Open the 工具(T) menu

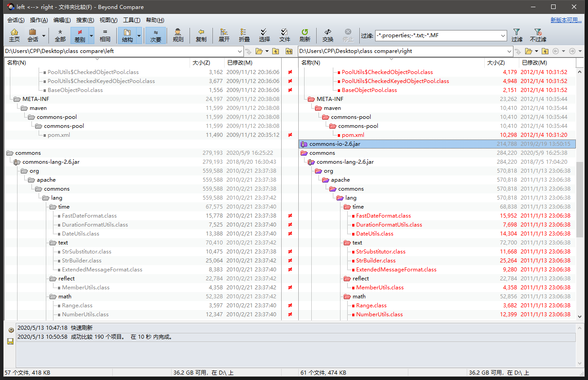tap(132, 20)
